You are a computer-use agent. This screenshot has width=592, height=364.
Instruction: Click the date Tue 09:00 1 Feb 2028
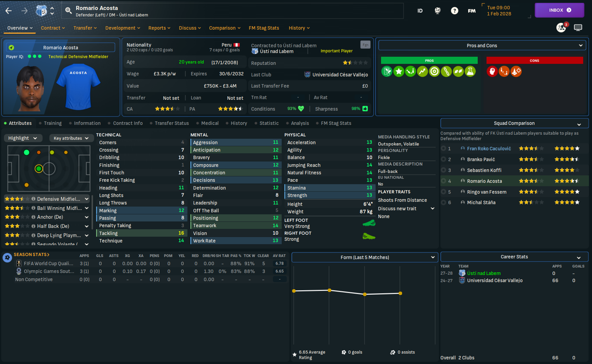pos(499,10)
